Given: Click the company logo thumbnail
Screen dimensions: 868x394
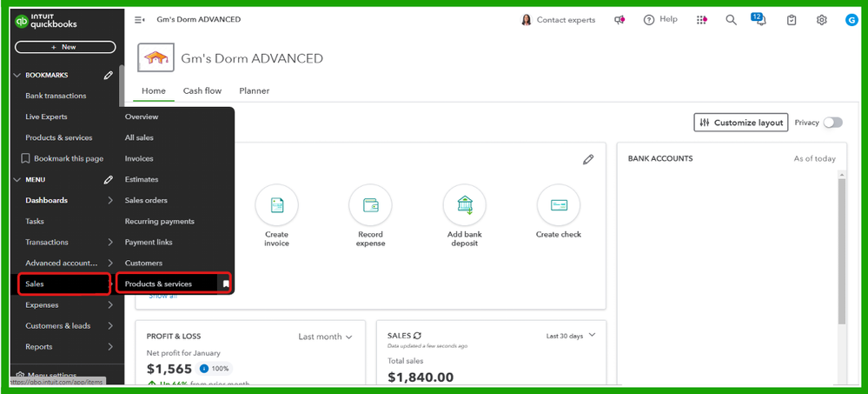Looking at the screenshot, I should tap(156, 57).
